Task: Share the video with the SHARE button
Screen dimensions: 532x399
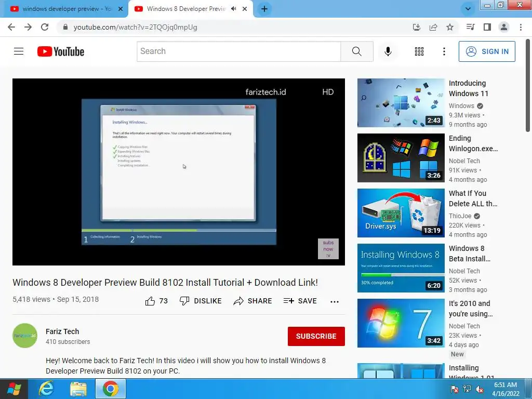Action: [x=253, y=301]
